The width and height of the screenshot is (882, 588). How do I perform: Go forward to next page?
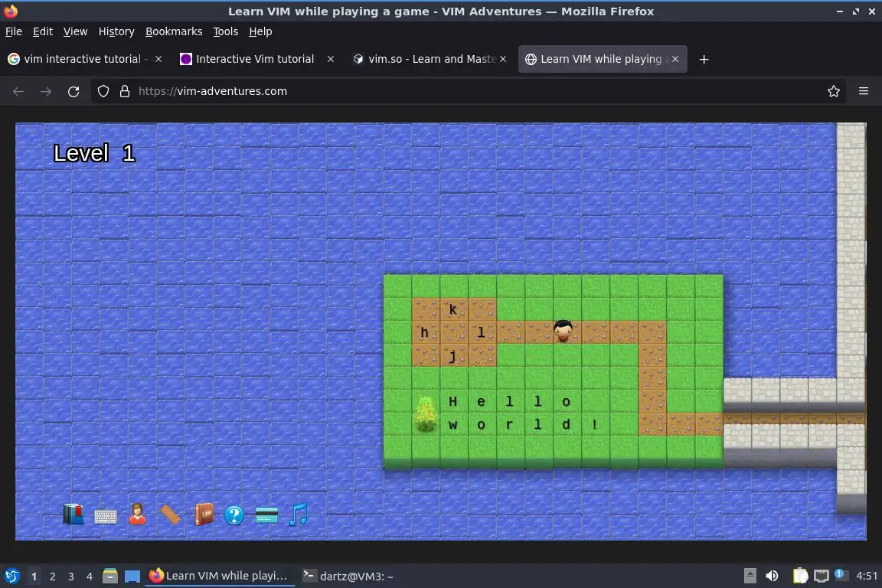pyautogui.click(x=46, y=91)
